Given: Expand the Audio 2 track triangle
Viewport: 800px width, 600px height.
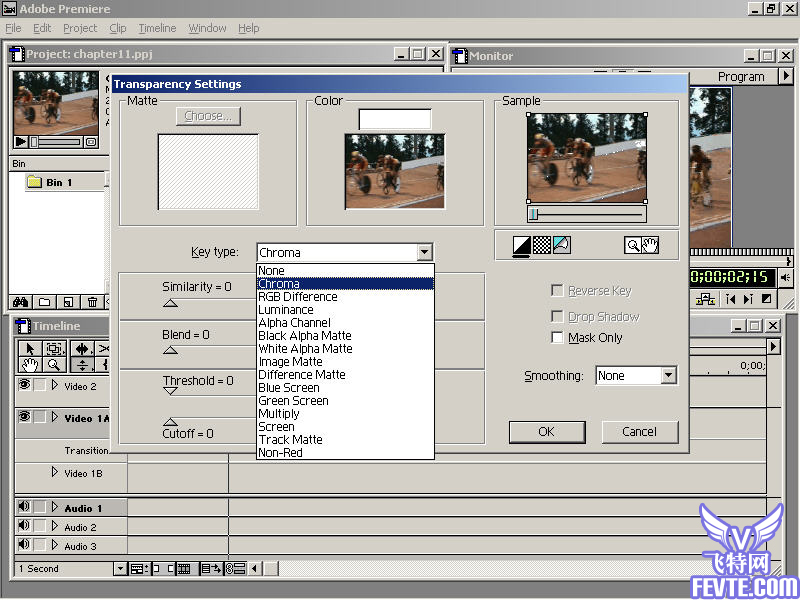Looking at the screenshot, I should pyautogui.click(x=55, y=526).
